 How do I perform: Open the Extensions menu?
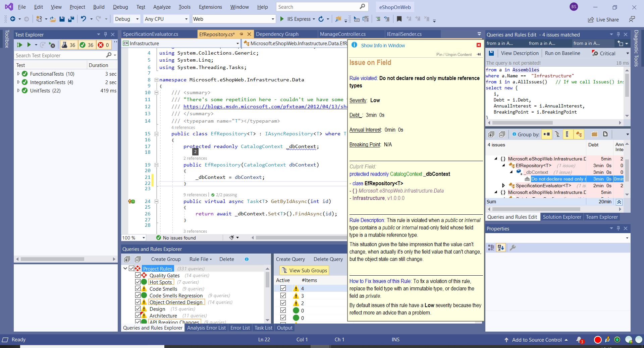point(210,7)
